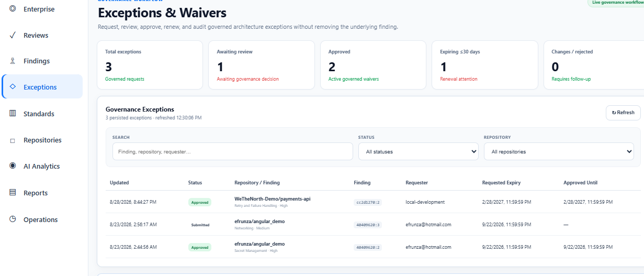
Task: Click the Finding column header
Action: tap(362, 183)
